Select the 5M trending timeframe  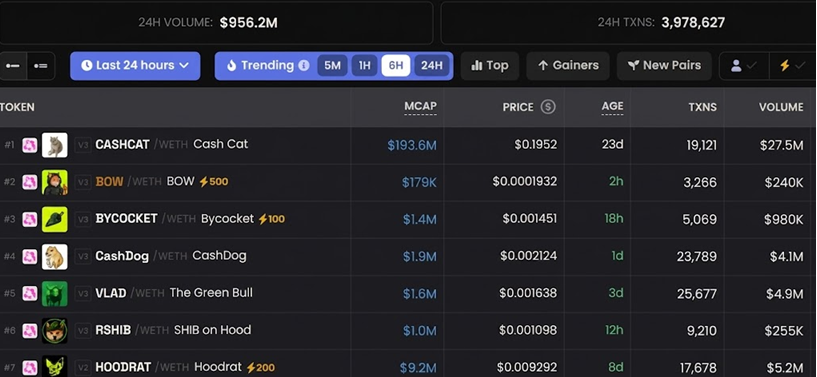pos(332,66)
